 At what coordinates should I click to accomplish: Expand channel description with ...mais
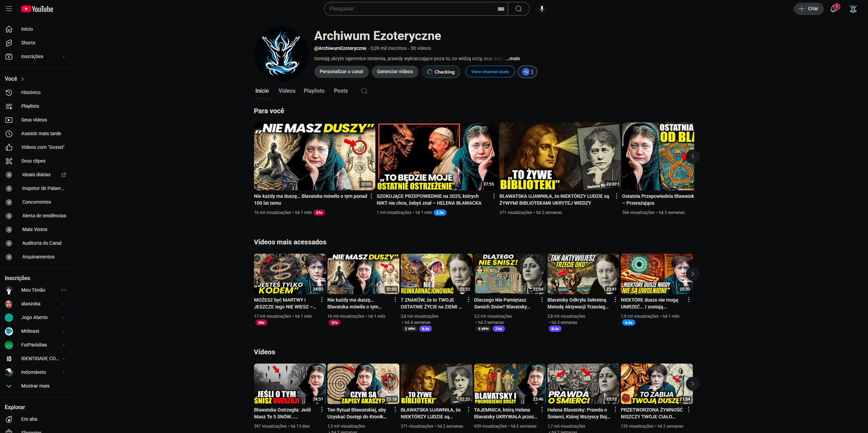coord(513,59)
